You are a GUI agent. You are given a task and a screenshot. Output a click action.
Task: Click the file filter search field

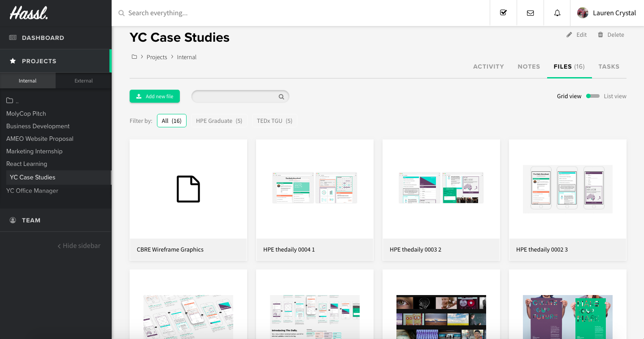240,96
